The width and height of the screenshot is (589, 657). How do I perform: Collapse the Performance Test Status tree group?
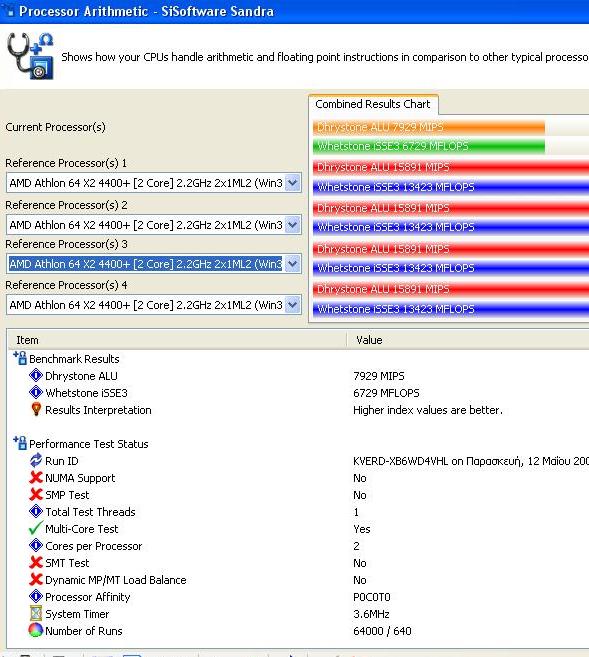pyautogui.click(x=20, y=443)
